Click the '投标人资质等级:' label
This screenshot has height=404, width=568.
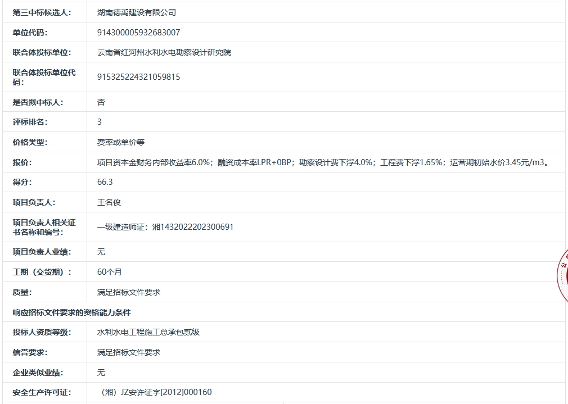[42, 332]
